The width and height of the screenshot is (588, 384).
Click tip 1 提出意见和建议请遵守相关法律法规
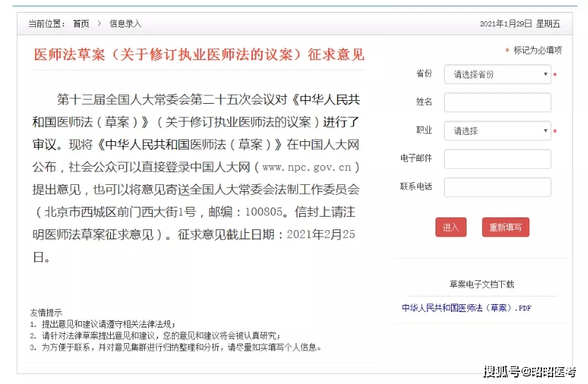(102, 324)
